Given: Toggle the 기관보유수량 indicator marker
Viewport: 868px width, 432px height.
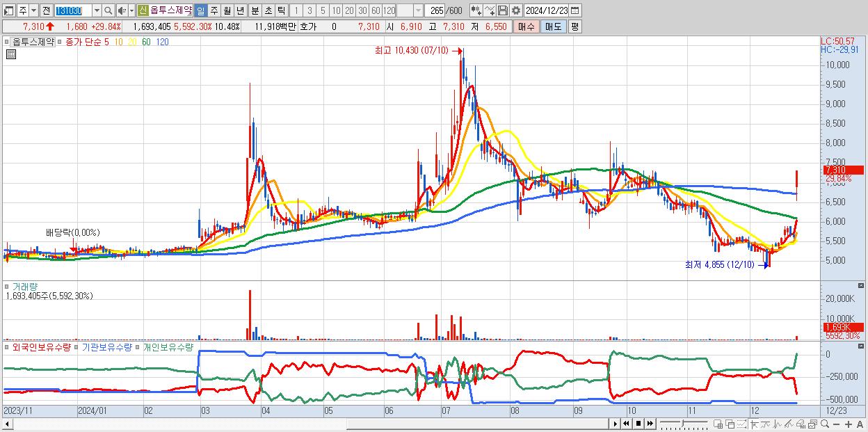Looking at the screenshot, I should pyautogui.click(x=77, y=346).
